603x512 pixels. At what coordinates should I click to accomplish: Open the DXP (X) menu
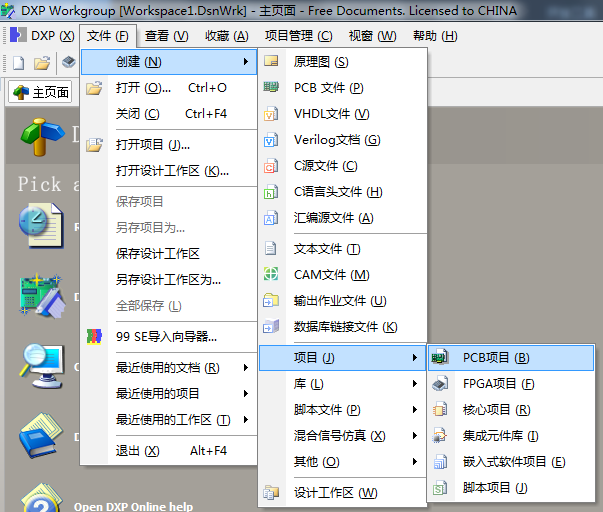[42, 36]
